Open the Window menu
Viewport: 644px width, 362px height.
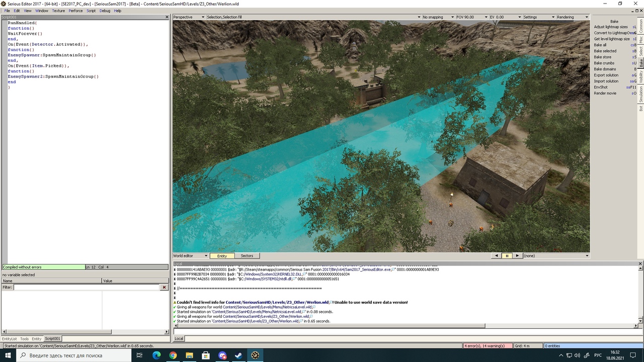(42, 11)
